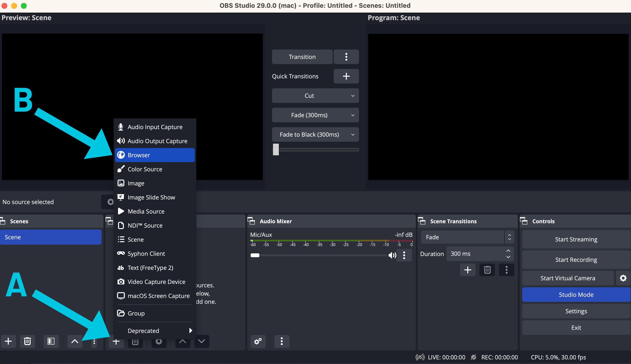
Task: Adjust Mic/Aux volume slider handle
Action: pyautogui.click(x=255, y=255)
